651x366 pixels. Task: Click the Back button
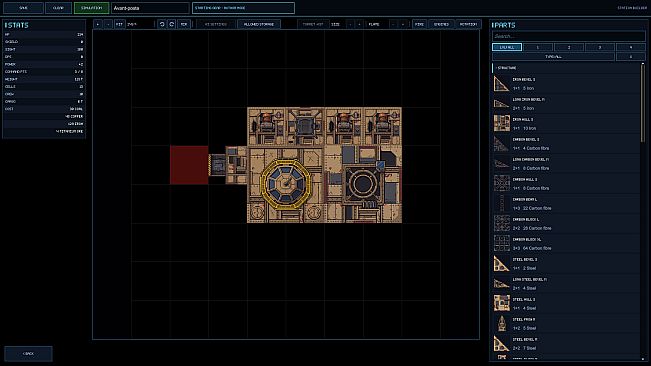coord(28,354)
